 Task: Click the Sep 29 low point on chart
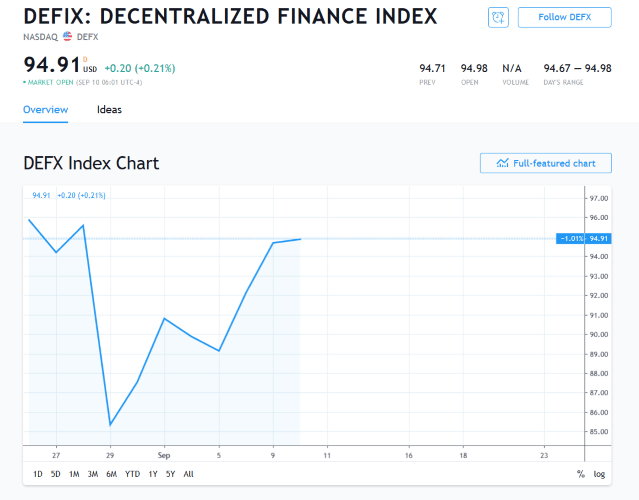coord(110,425)
